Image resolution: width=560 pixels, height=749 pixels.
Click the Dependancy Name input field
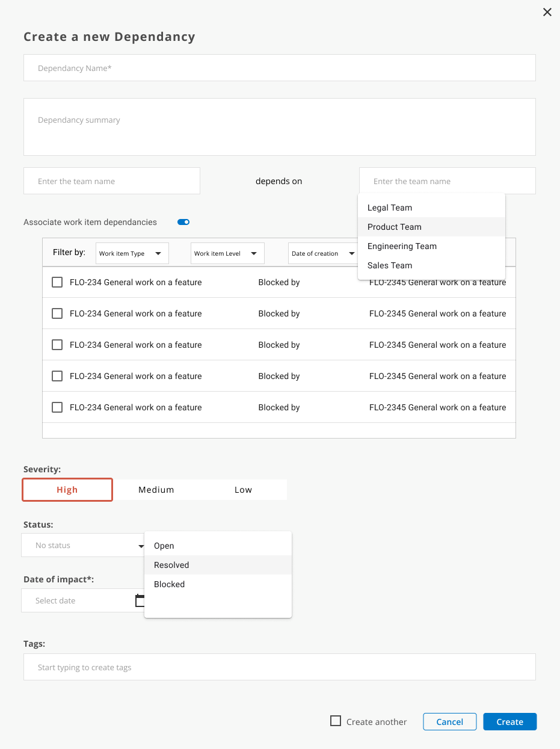pos(279,68)
